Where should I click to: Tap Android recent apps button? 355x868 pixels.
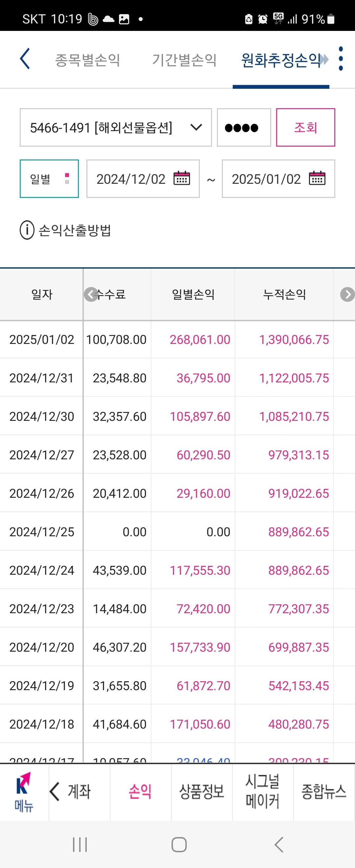80,845
